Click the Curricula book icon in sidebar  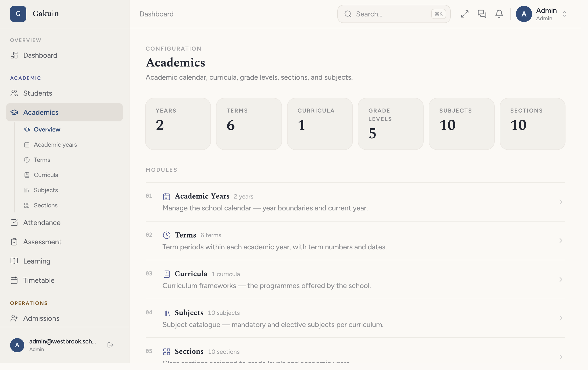27,175
